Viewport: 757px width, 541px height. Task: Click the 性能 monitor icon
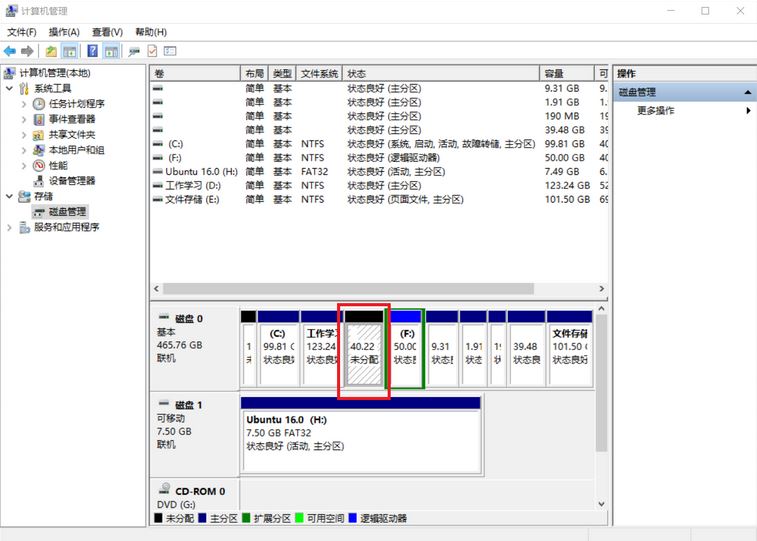pos(39,166)
